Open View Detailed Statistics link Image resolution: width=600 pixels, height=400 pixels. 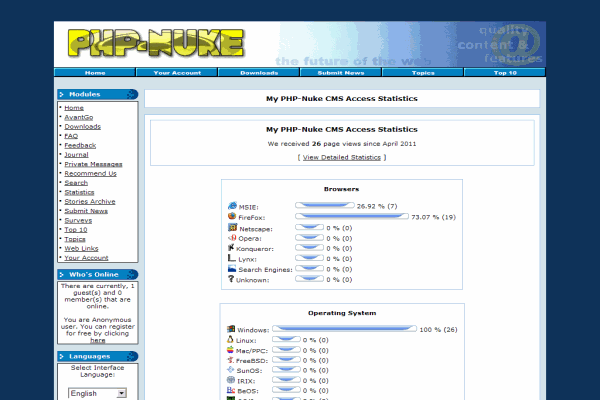[342, 157]
